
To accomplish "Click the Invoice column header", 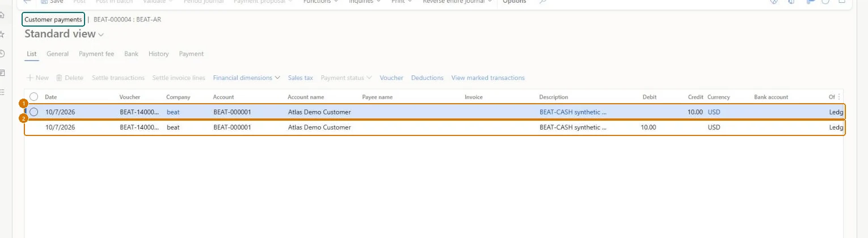I will pos(474,97).
